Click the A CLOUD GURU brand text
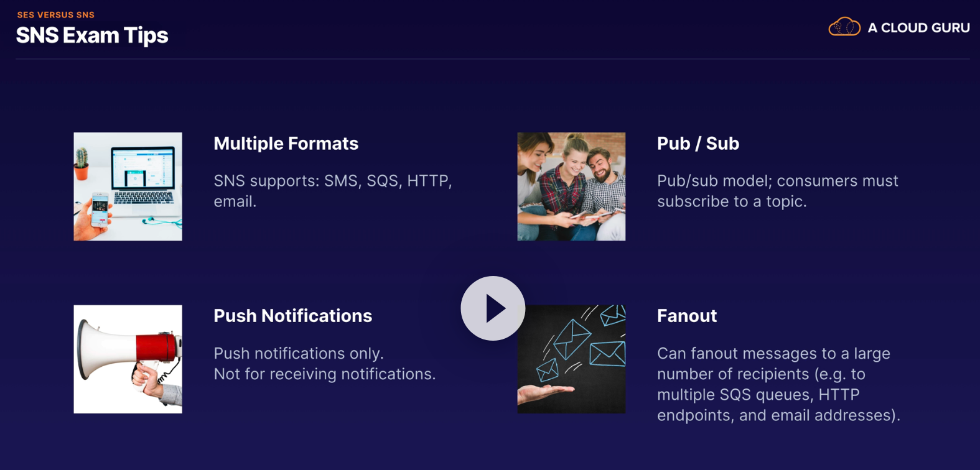This screenshot has height=470, width=980. click(x=918, y=28)
